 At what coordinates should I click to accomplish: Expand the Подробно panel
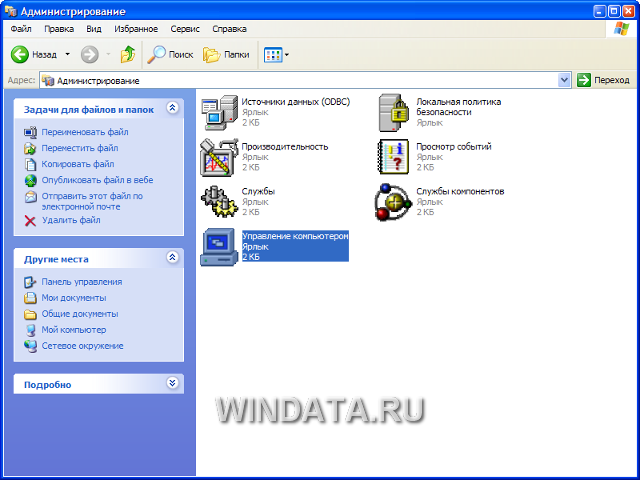[x=172, y=383]
